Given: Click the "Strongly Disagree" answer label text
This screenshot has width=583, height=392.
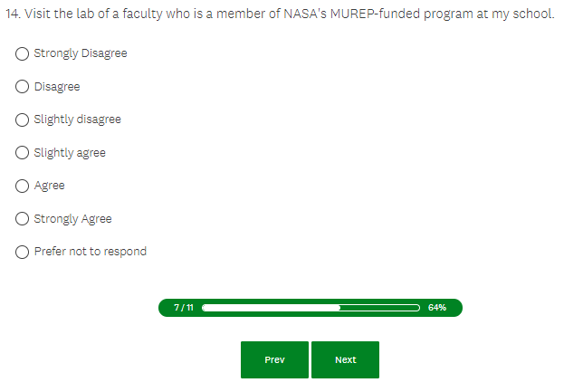Looking at the screenshot, I should [81, 53].
